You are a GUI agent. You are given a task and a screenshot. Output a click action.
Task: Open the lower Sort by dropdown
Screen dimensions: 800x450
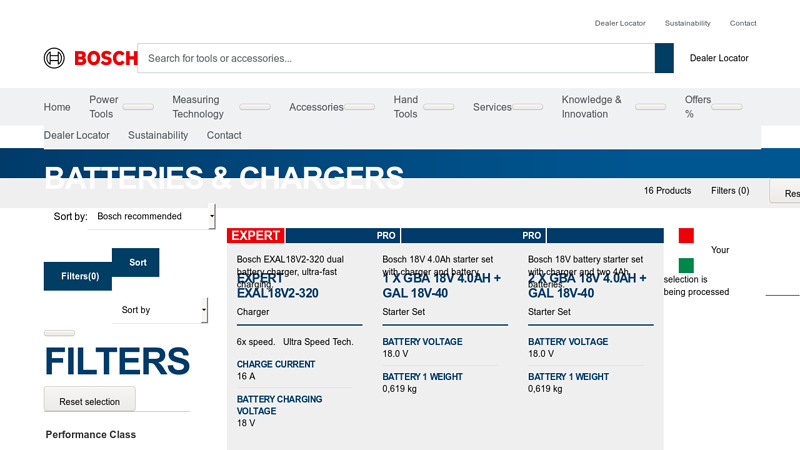[x=159, y=310]
